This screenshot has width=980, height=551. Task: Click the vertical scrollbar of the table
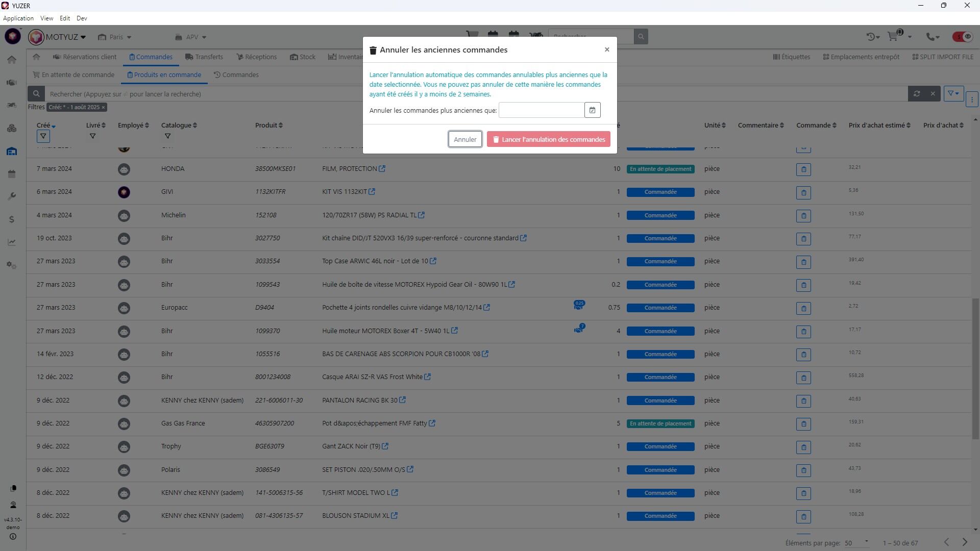(975, 367)
